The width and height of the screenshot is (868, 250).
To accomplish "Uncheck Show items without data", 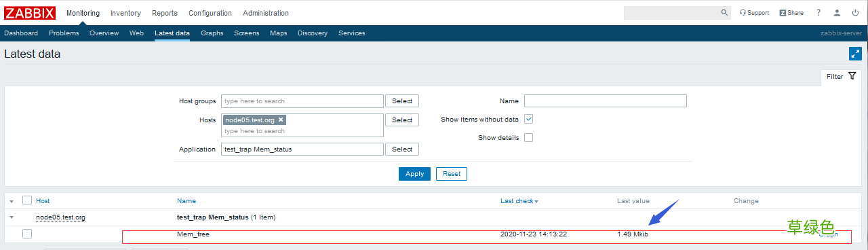I will [x=529, y=119].
